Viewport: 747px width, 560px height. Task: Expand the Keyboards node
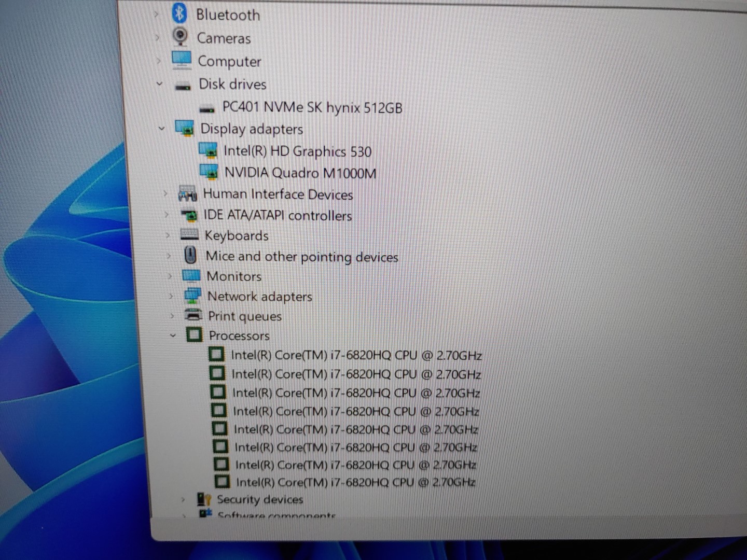coord(167,235)
